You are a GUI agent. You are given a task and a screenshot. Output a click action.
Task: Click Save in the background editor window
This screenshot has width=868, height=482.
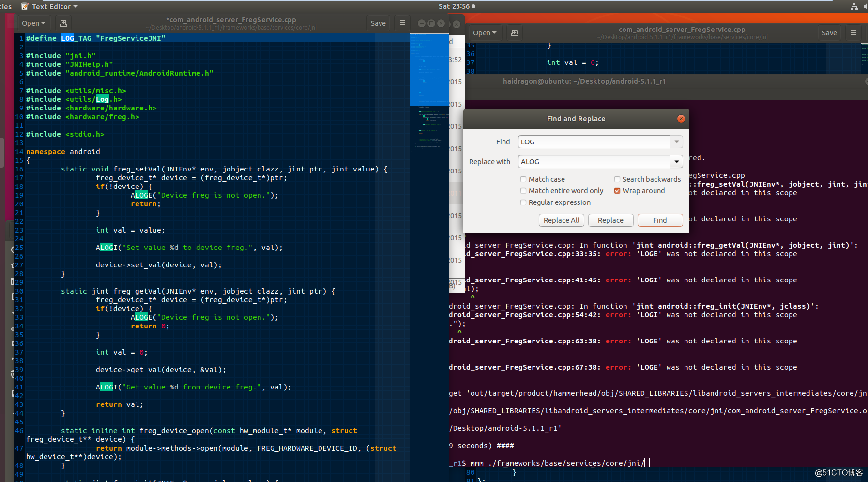pyautogui.click(x=829, y=33)
